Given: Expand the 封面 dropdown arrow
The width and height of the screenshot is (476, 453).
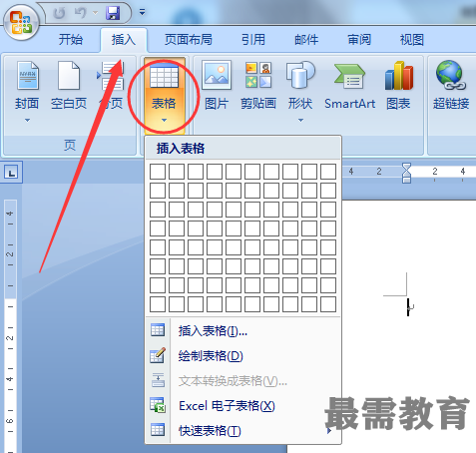Looking at the screenshot, I should pyautogui.click(x=27, y=120).
